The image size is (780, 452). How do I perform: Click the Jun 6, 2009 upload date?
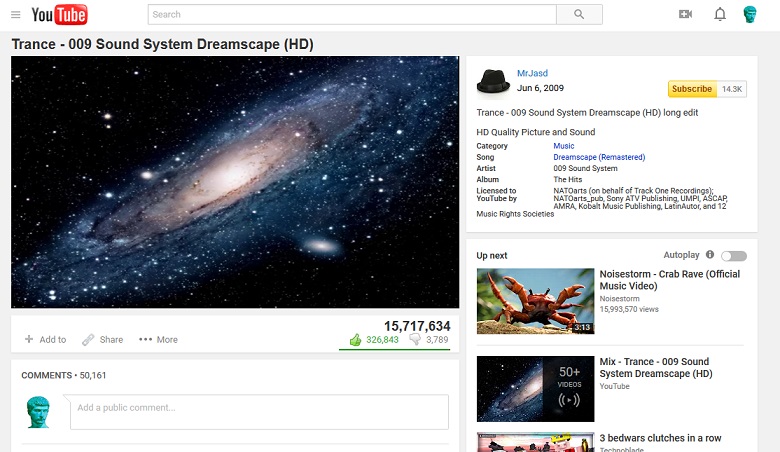pyautogui.click(x=540, y=88)
